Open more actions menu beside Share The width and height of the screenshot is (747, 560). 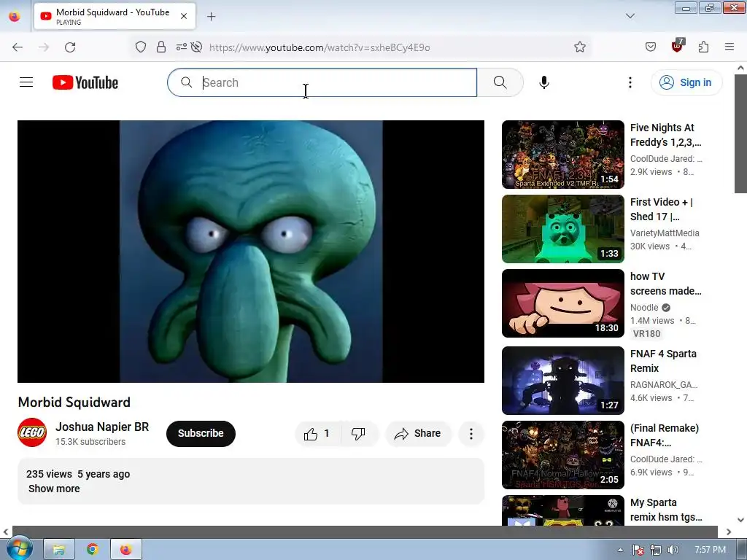pos(471,433)
